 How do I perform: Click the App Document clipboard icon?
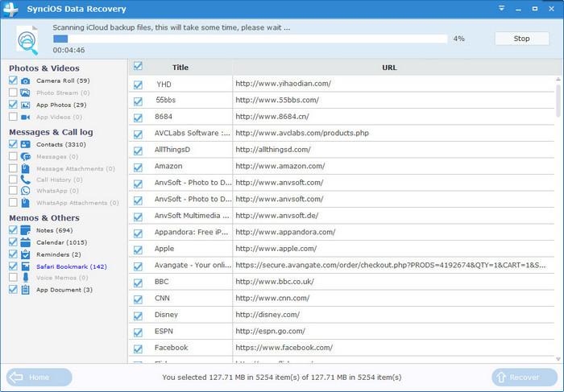tap(25, 290)
